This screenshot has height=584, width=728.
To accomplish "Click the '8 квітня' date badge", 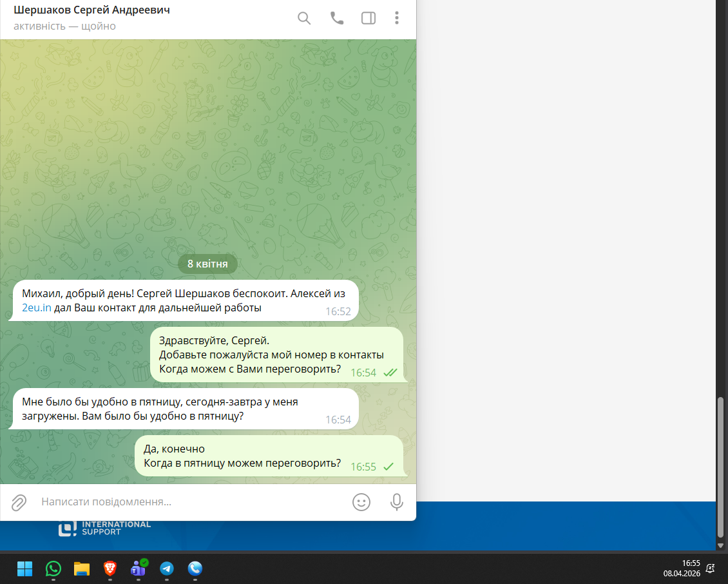I will pos(207,264).
